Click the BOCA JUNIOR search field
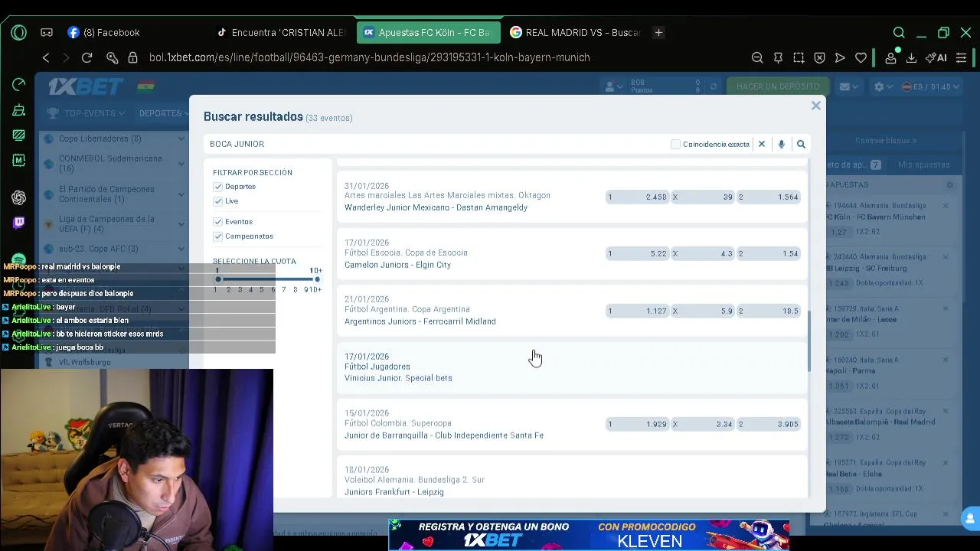Screen dimensions: 980x551 [x=436, y=144]
